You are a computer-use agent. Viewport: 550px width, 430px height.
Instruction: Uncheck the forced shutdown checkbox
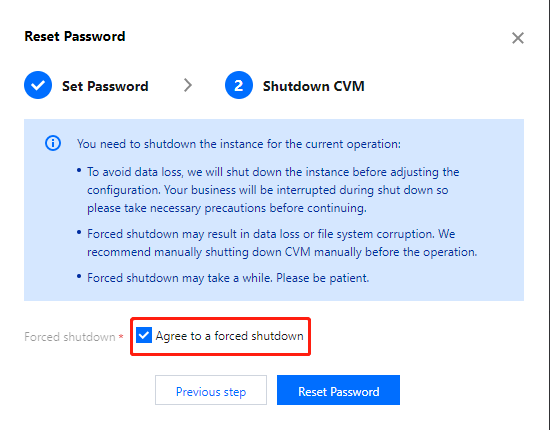coord(144,336)
